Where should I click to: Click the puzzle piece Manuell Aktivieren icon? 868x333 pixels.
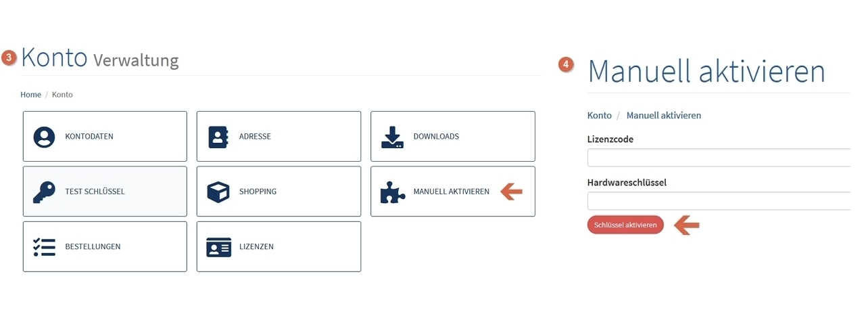392,192
